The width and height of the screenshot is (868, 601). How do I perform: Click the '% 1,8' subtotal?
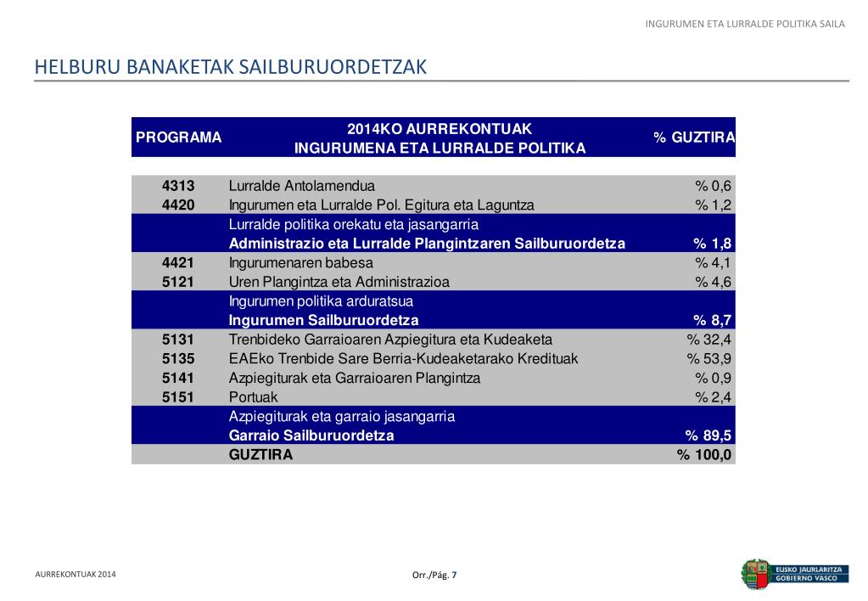coord(712,244)
